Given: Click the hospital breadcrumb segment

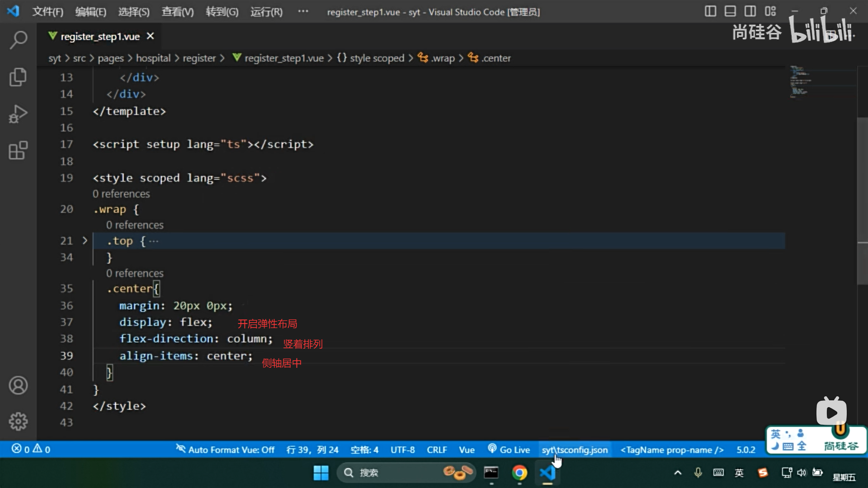Looking at the screenshot, I should [x=153, y=58].
